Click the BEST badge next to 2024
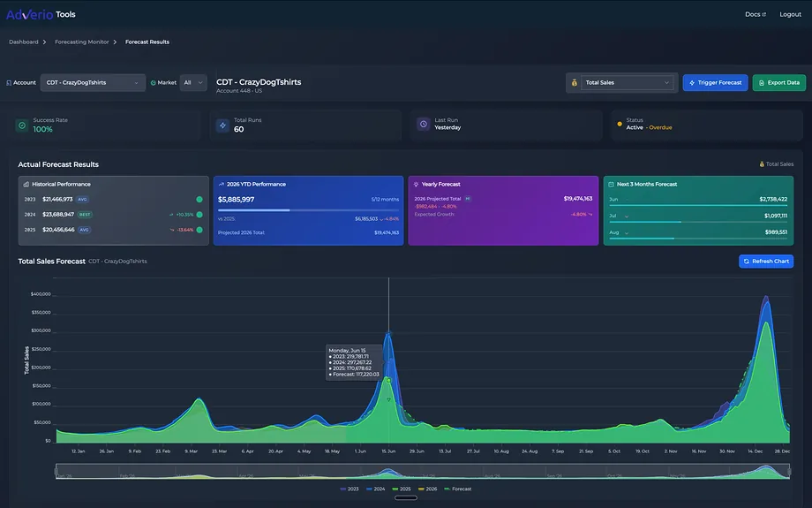The width and height of the screenshot is (812, 508). point(85,214)
